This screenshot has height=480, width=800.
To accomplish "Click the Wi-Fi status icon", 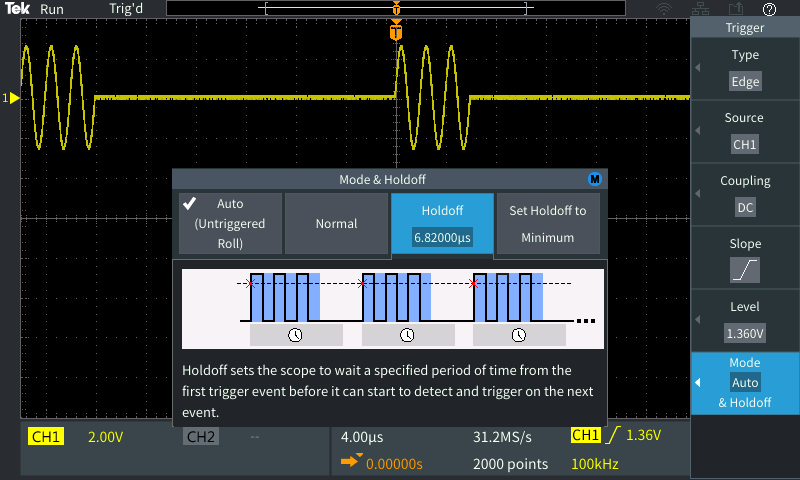I will click(x=664, y=9).
